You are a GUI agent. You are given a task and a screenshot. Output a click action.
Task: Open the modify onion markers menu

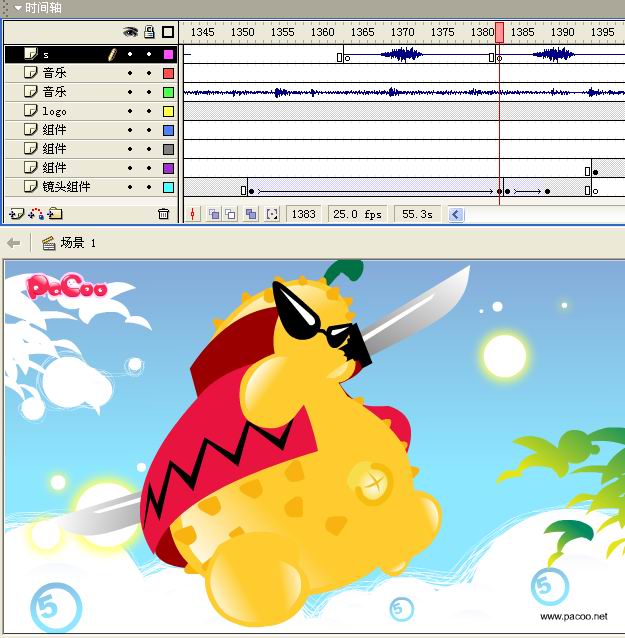click(x=272, y=214)
